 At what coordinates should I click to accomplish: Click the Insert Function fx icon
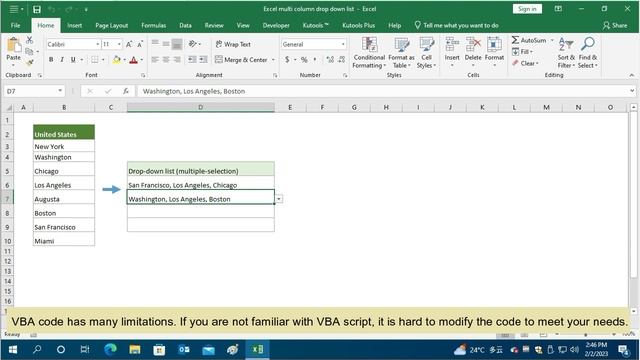[x=126, y=91]
